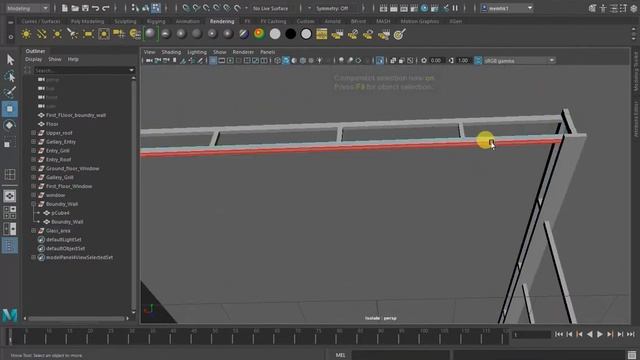This screenshot has height=360, width=640.
Task: Open Outliner search options dropdown arrow
Action: point(131,70)
